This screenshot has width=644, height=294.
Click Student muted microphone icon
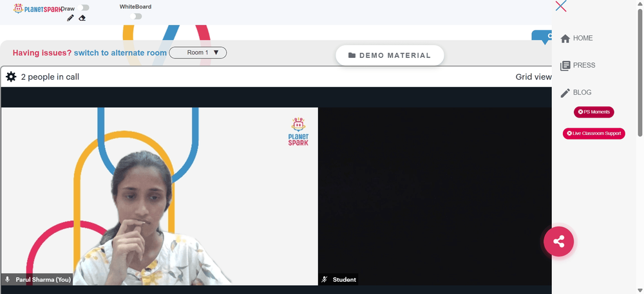pos(325,280)
